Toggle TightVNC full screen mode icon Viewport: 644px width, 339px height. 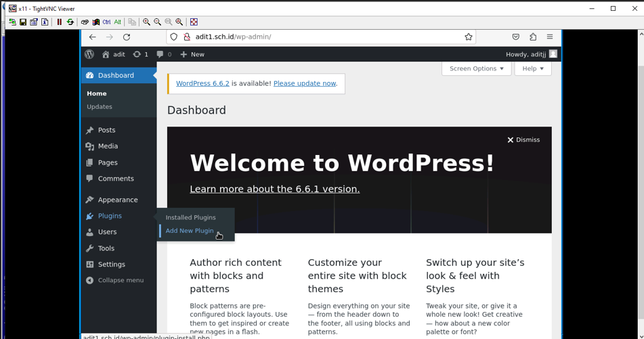(x=194, y=22)
